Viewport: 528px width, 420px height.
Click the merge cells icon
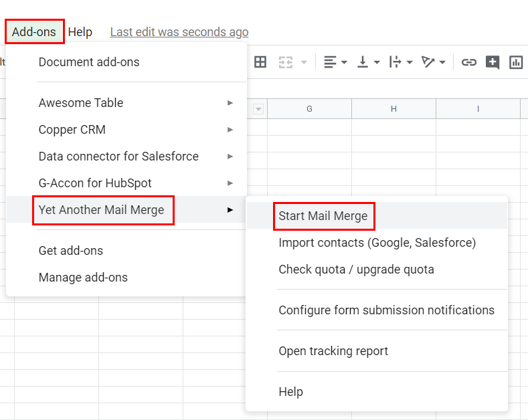pyautogui.click(x=286, y=62)
